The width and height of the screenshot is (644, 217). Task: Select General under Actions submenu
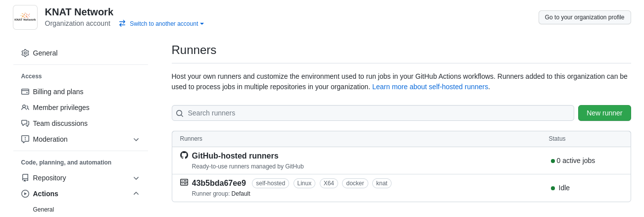44,210
